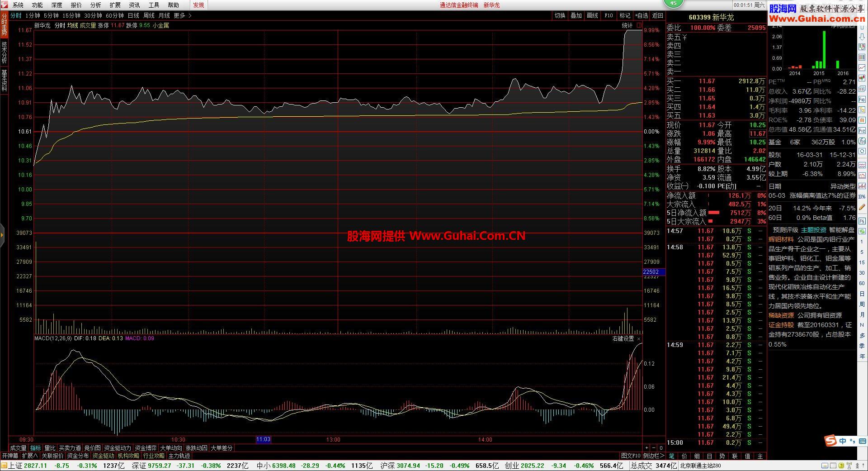This screenshot has width=868, height=471.
Task: Select the '年' period button on the right strip
Action: coord(862,356)
